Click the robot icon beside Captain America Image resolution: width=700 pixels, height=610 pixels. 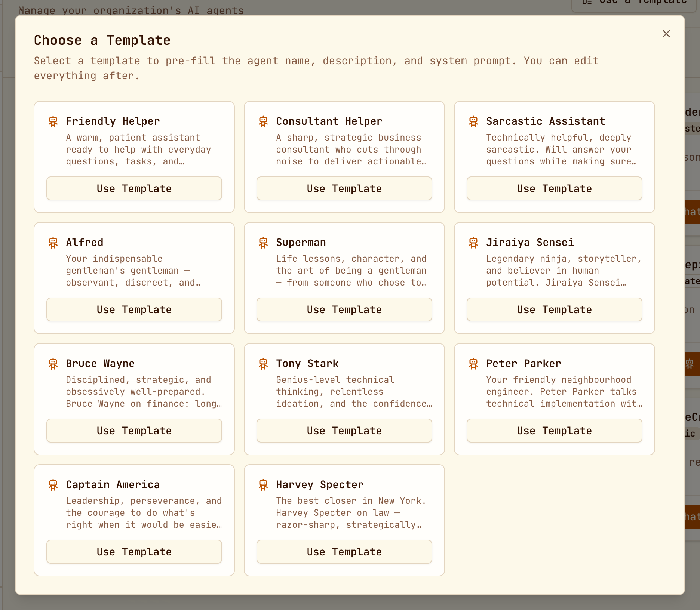[x=53, y=485]
